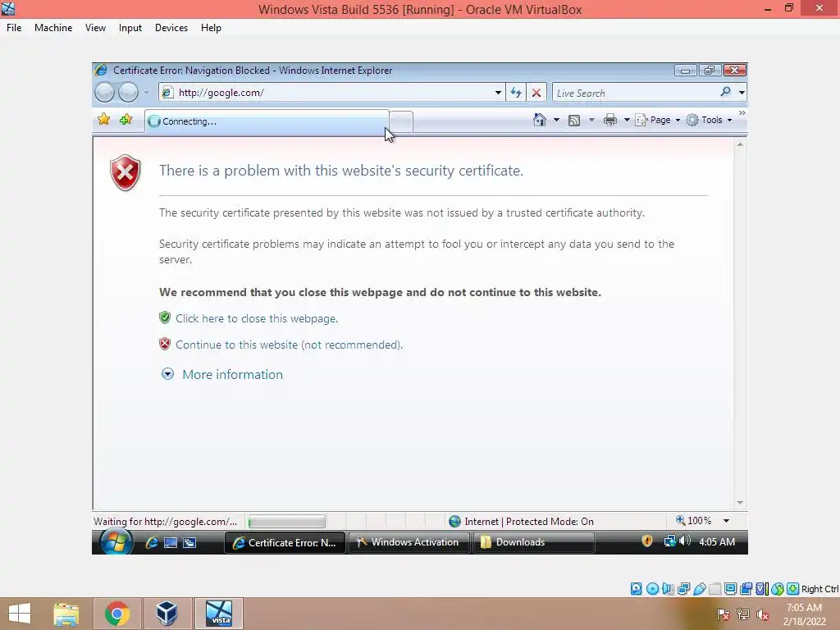
Task: Open the Vista Start orb
Action: click(116, 541)
